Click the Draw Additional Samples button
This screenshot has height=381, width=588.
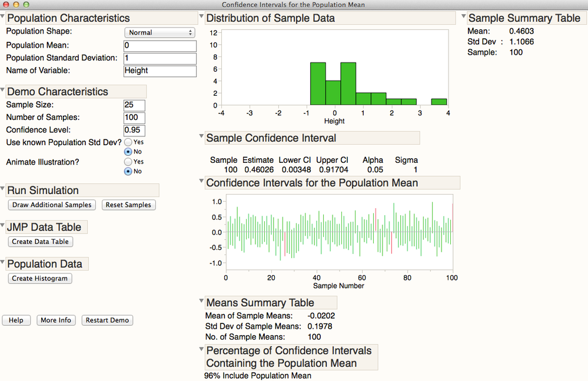click(52, 205)
